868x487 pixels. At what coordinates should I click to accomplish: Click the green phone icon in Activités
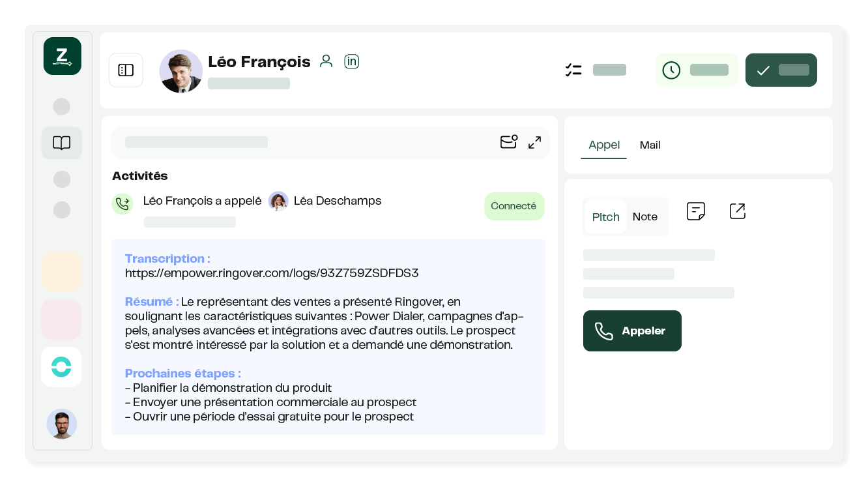click(x=123, y=203)
